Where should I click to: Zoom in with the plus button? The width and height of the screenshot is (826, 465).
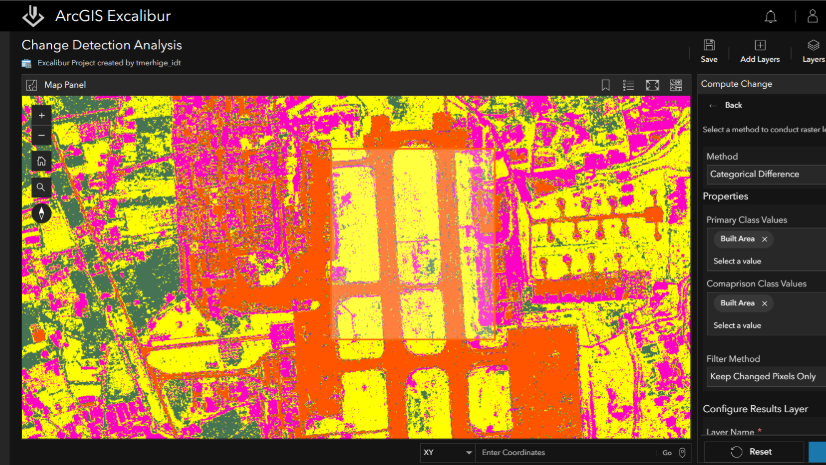point(42,115)
